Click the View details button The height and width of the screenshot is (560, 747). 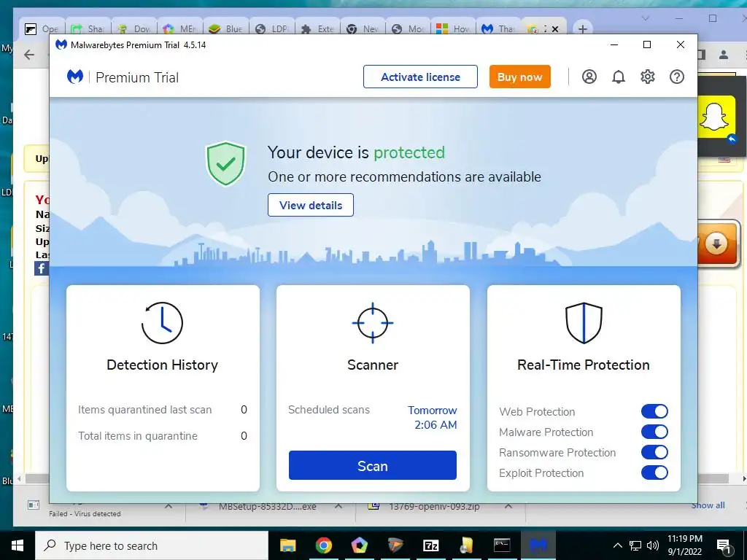311,205
